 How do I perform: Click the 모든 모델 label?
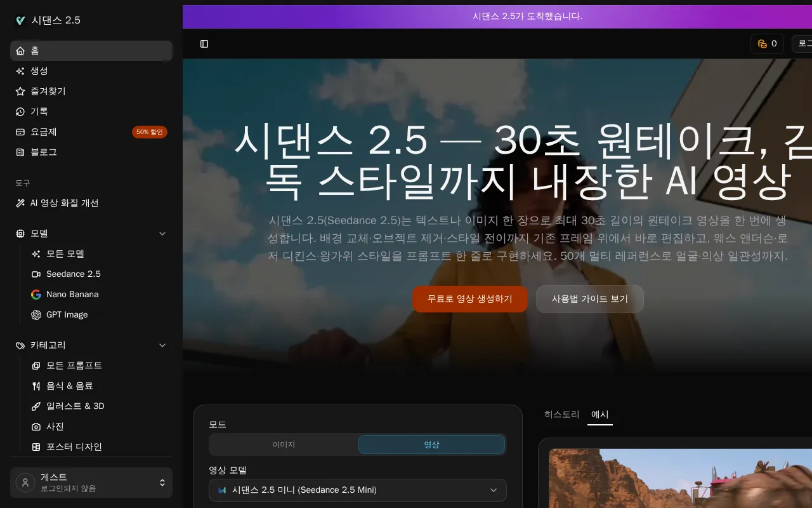coord(65,254)
